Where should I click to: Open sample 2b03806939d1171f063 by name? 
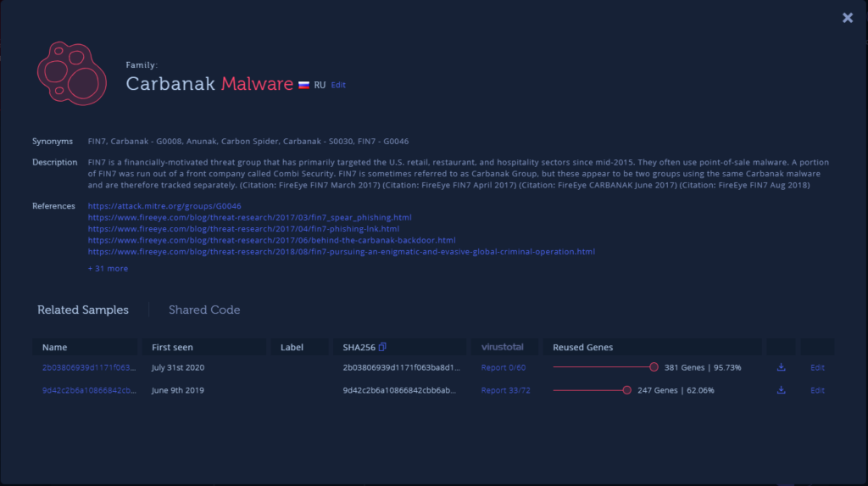click(x=88, y=367)
